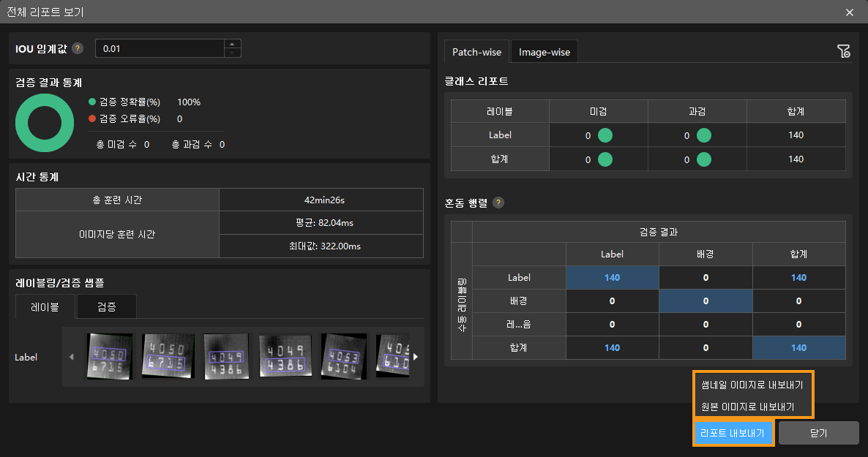
Task: Open the fourth sample thumbnail showing 4049
Action: (x=285, y=356)
